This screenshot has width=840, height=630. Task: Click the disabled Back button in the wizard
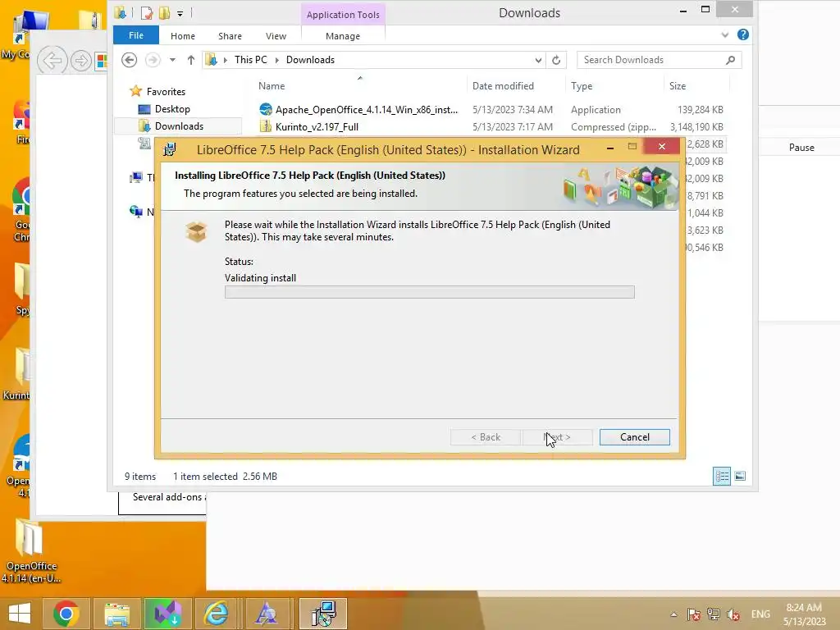pos(486,437)
